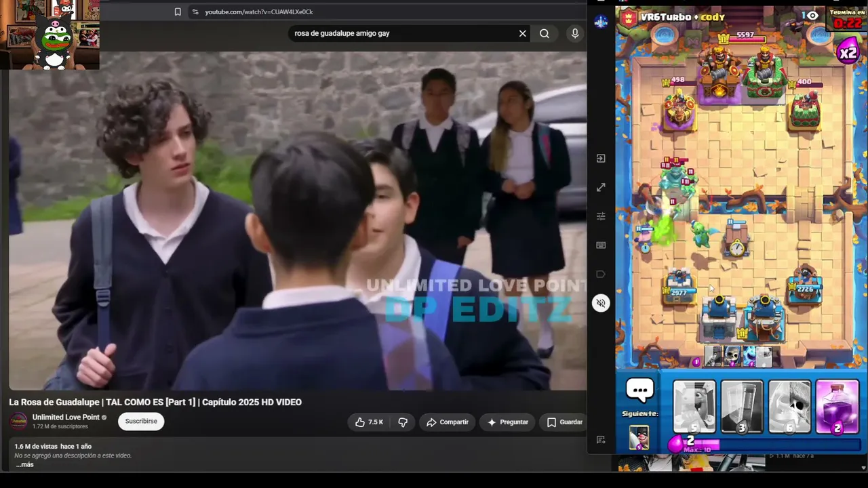Open site info icon beside the URL
868x488 pixels.
[x=195, y=12]
